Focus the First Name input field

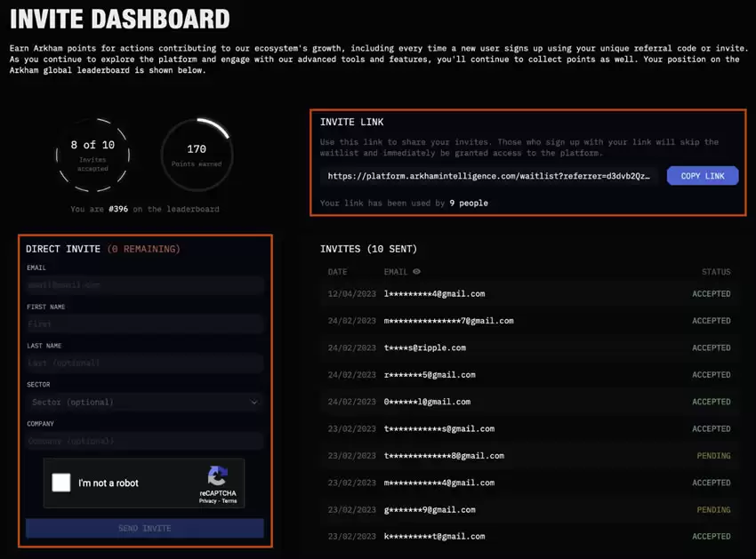(145, 324)
